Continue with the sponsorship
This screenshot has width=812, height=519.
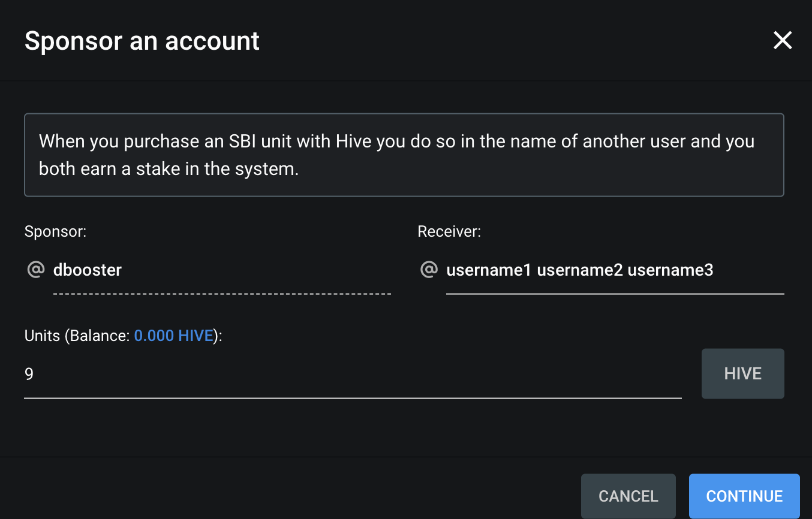click(744, 496)
